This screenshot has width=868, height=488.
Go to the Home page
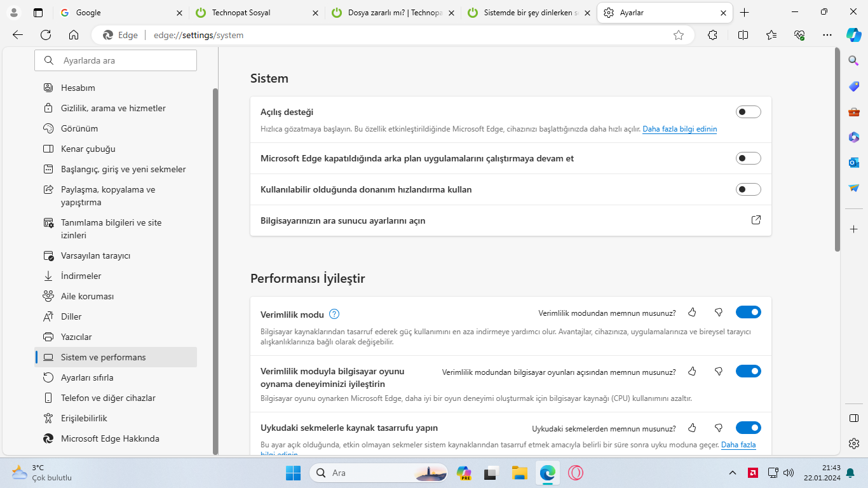click(74, 36)
